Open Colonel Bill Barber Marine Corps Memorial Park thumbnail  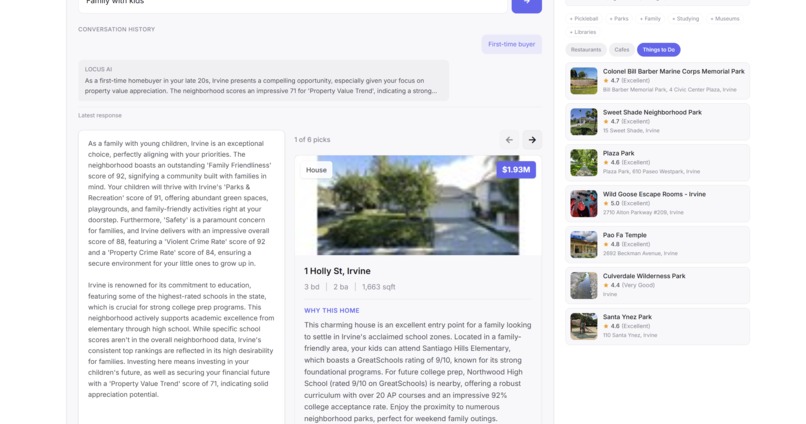point(584,81)
